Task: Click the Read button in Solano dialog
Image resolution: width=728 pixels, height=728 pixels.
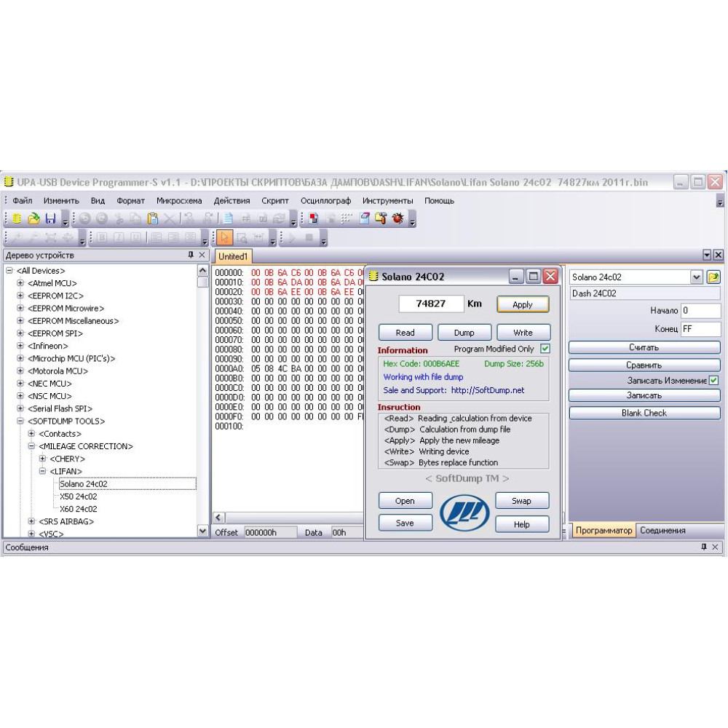Action: 405,333
